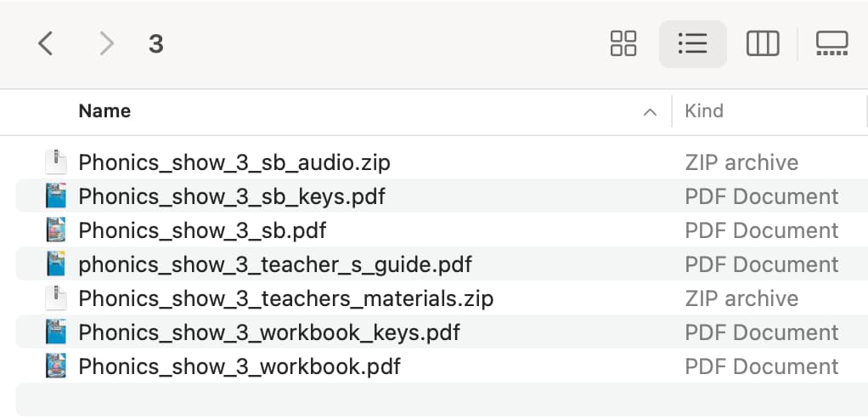Switch to icon grid view
Image resolution: width=868 pixels, height=420 pixels.
(623, 43)
